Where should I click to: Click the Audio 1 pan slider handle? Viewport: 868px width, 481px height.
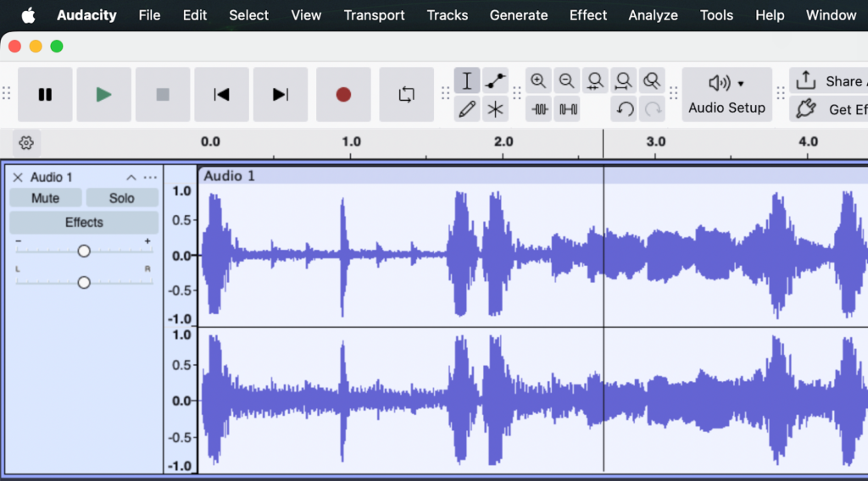pos(84,282)
